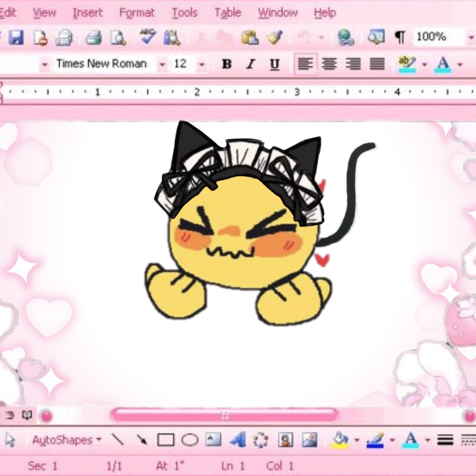Select the Format Painter brush
476x476 pixels.
pos(274,37)
